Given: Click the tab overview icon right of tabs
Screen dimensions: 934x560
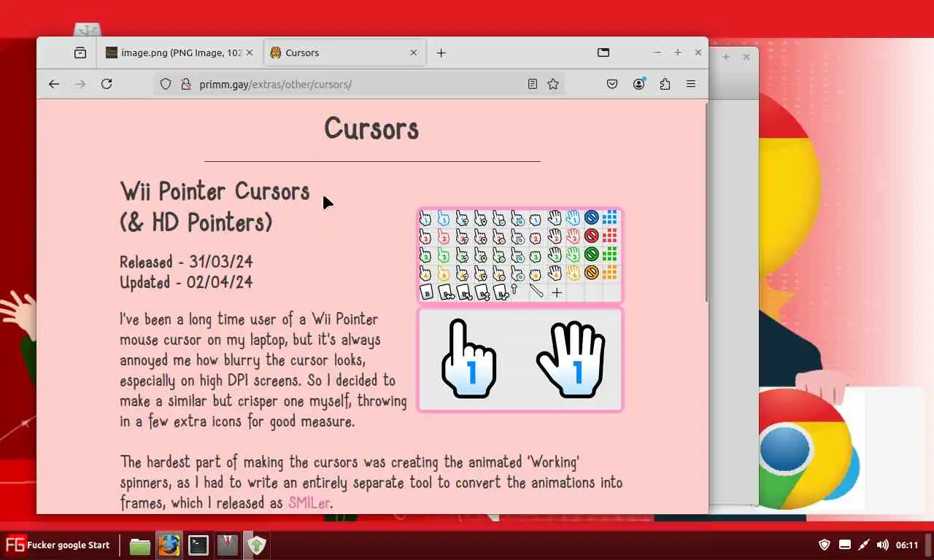Looking at the screenshot, I should click(x=603, y=52).
